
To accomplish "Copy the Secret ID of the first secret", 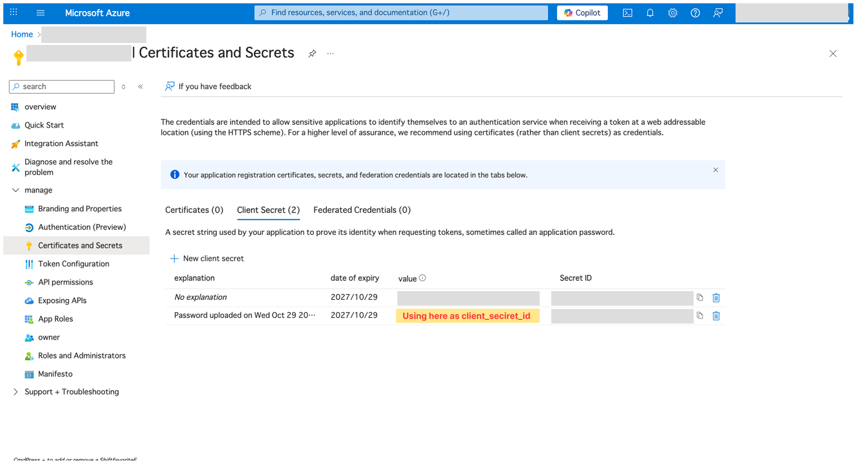I will point(700,297).
